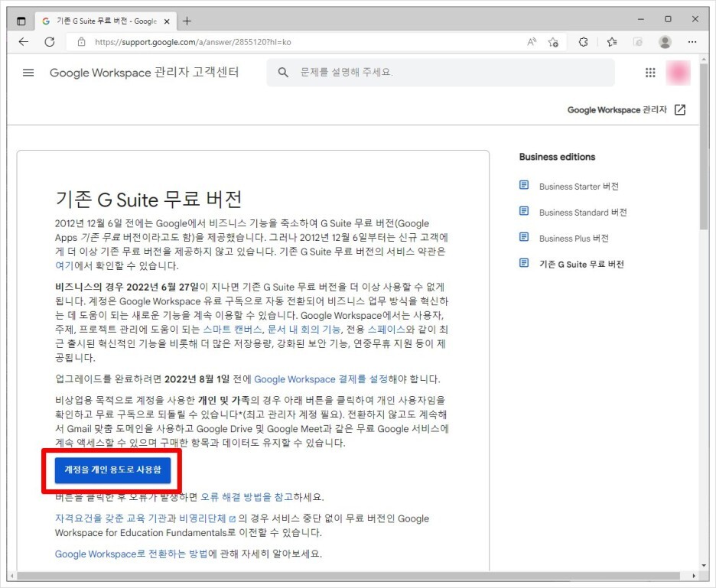Click the document icon beside Business Plus 버전
This screenshot has width=716, height=588.
524,237
